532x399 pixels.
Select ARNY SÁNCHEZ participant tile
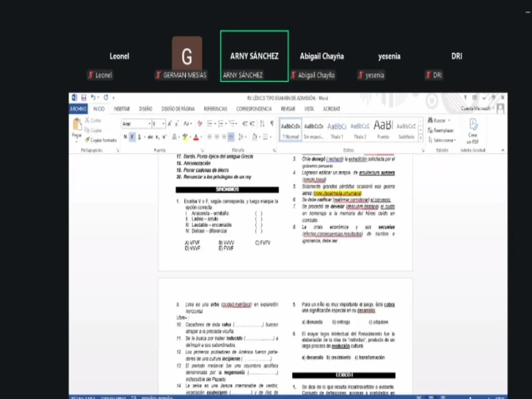(254, 56)
